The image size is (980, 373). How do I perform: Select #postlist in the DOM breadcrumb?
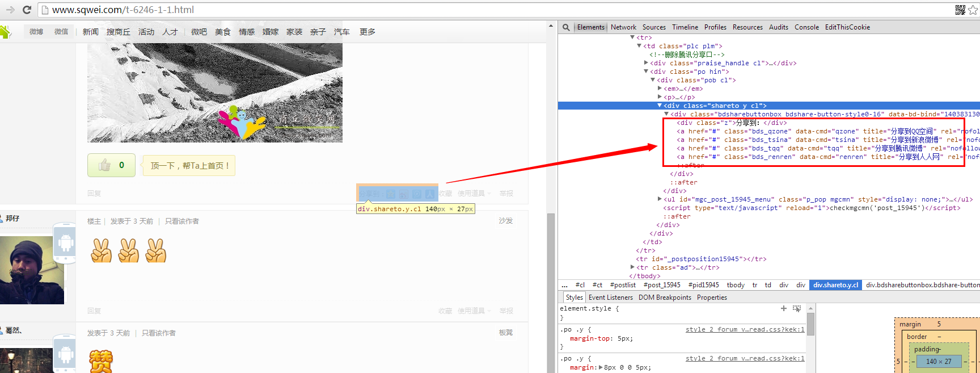coord(623,285)
